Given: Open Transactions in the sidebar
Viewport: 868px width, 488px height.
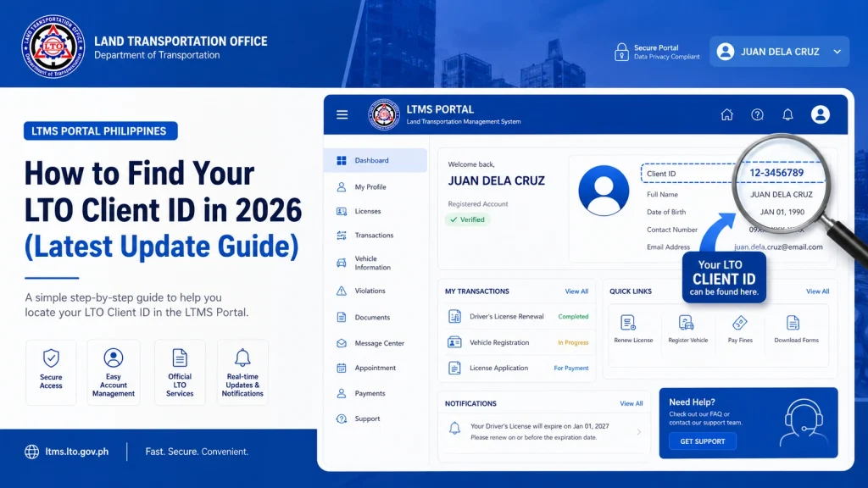Looking at the screenshot, I should click(376, 236).
